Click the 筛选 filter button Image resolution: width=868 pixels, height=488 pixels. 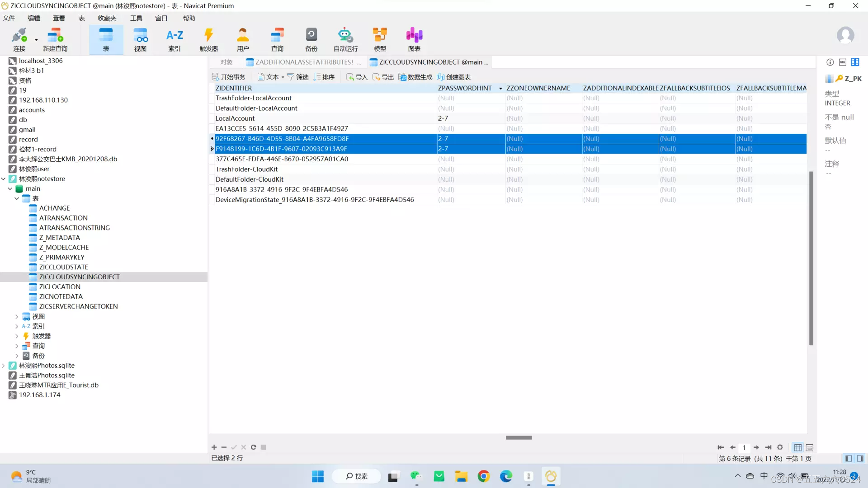tap(298, 77)
